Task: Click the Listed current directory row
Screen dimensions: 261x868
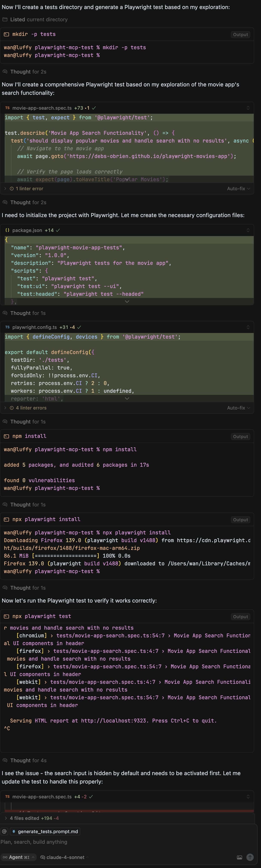Action: pos(35,20)
